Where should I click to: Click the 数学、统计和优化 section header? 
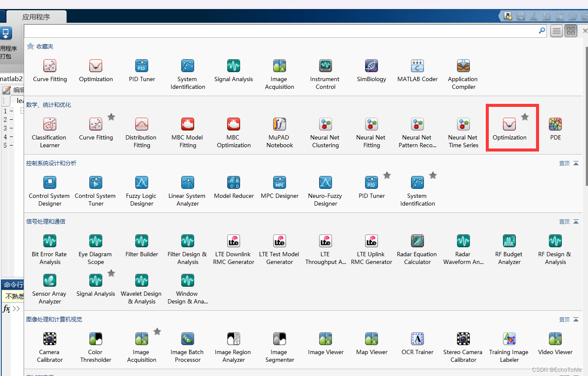pos(49,105)
